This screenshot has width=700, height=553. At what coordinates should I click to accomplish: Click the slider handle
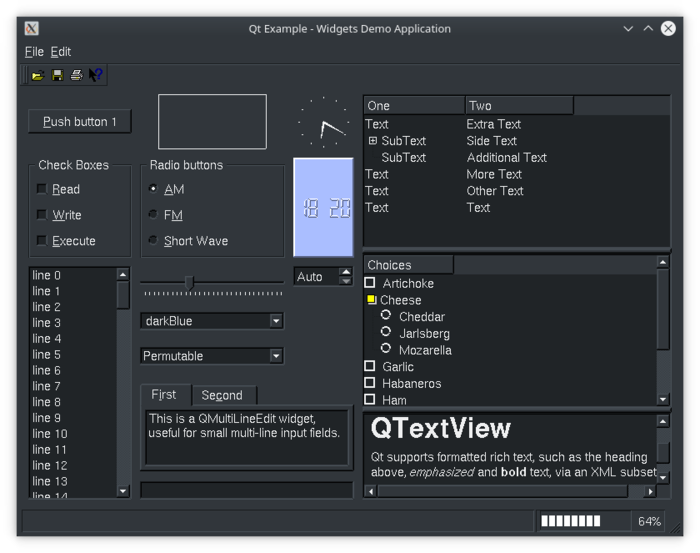189,283
